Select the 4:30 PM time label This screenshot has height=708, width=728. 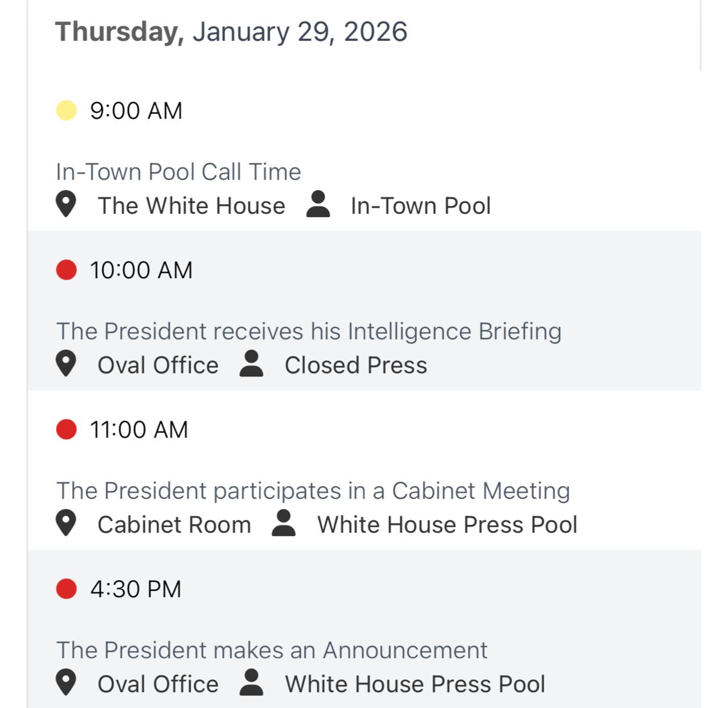(x=136, y=589)
